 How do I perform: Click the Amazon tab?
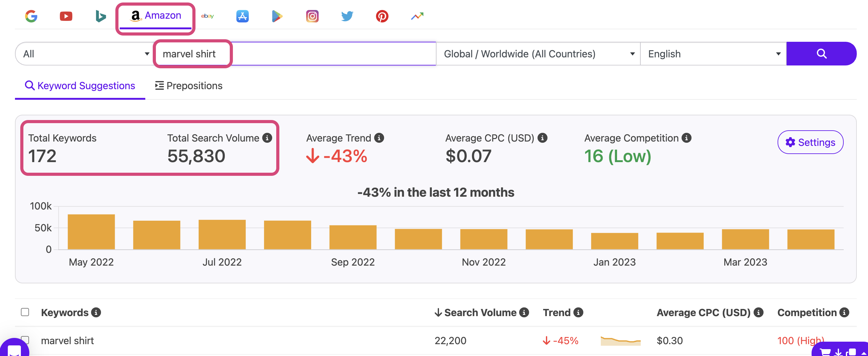point(155,16)
